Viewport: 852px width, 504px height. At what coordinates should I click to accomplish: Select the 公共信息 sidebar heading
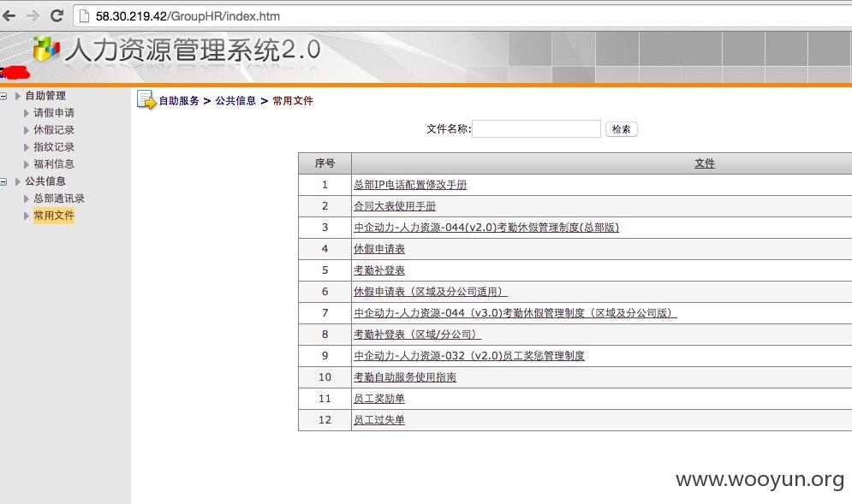[45, 181]
